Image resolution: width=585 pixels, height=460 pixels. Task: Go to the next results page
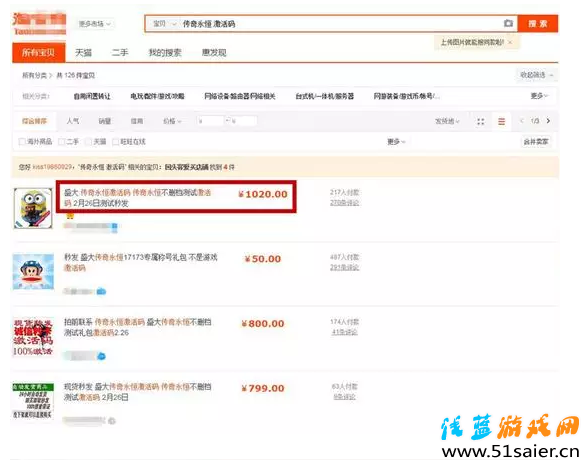[x=548, y=121]
